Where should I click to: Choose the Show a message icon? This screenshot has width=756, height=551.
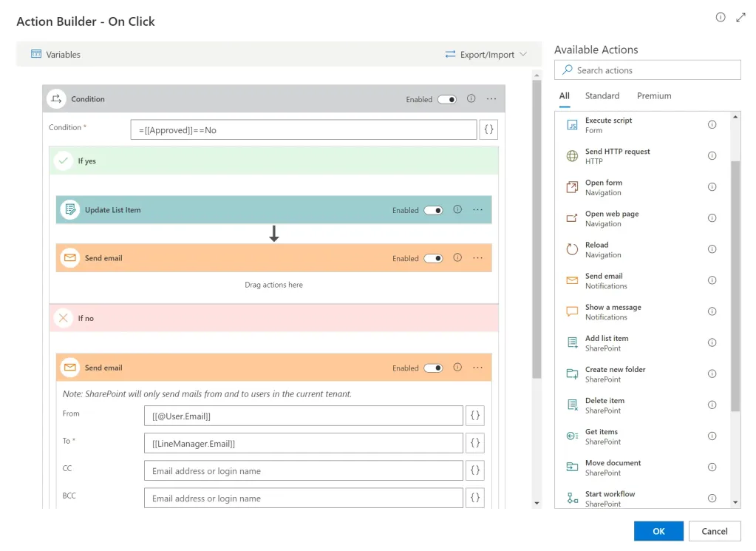pos(572,312)
